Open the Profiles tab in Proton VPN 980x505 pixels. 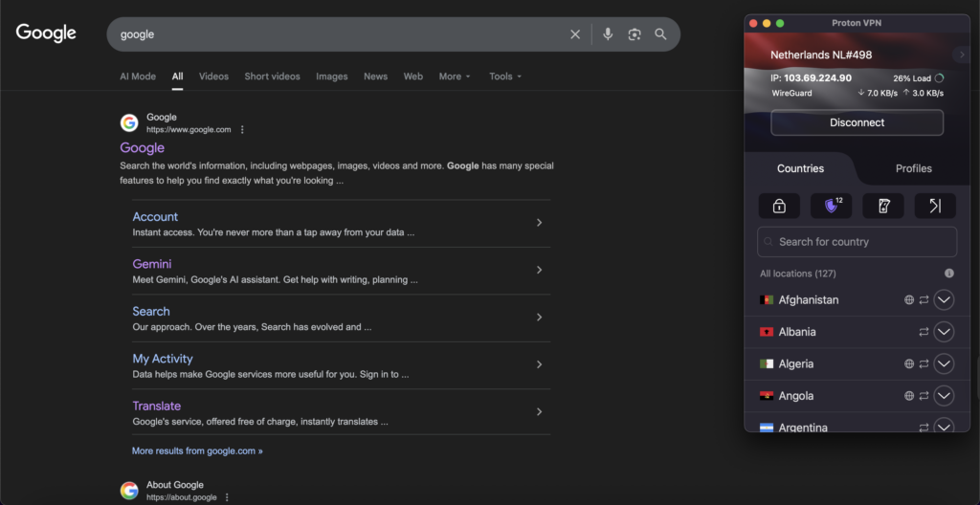(913, 168)
